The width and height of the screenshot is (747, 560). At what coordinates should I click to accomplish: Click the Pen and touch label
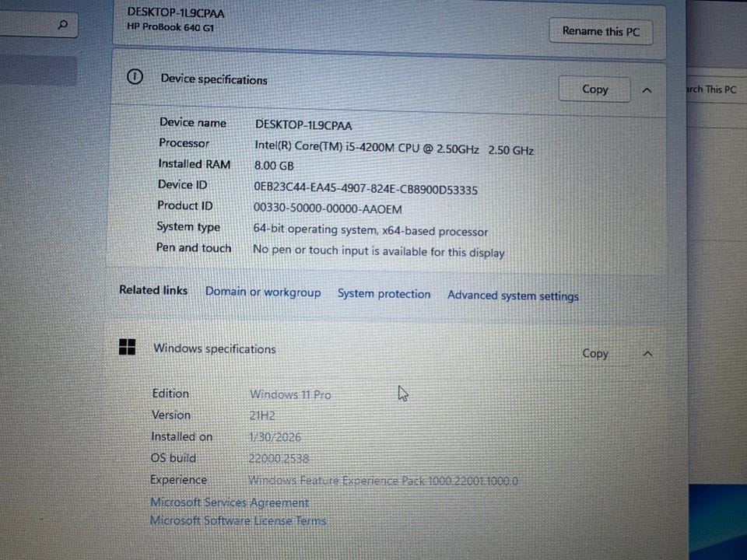[x=194, y=248]
